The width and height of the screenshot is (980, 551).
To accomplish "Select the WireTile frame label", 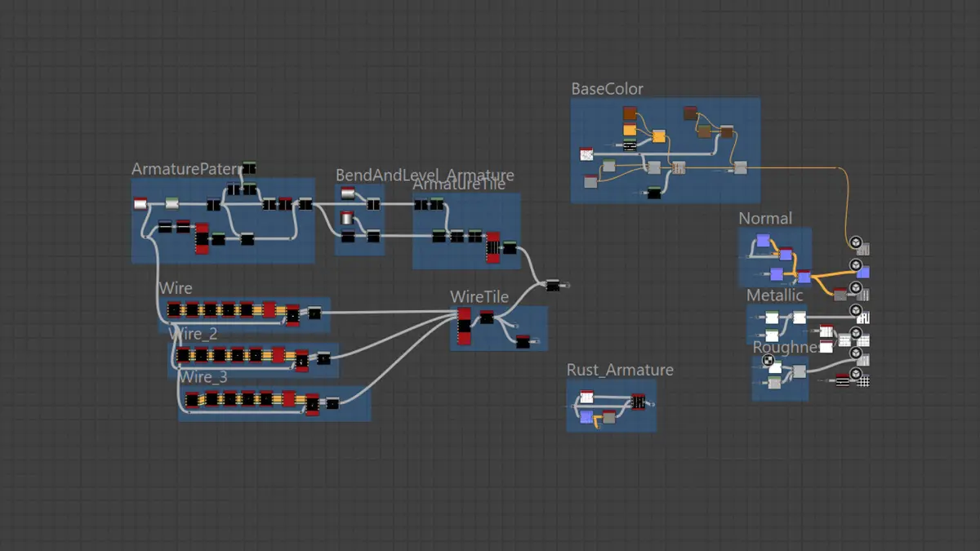I will [x=479, y=296].
